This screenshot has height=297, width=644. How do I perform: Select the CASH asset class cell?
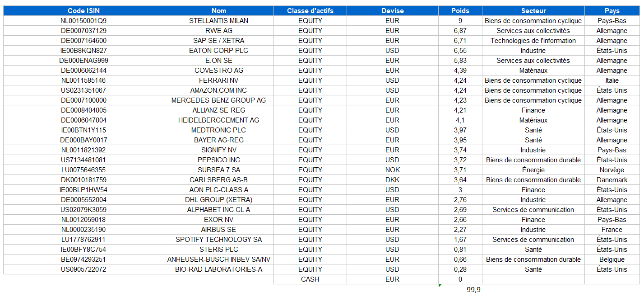[310, 279]
